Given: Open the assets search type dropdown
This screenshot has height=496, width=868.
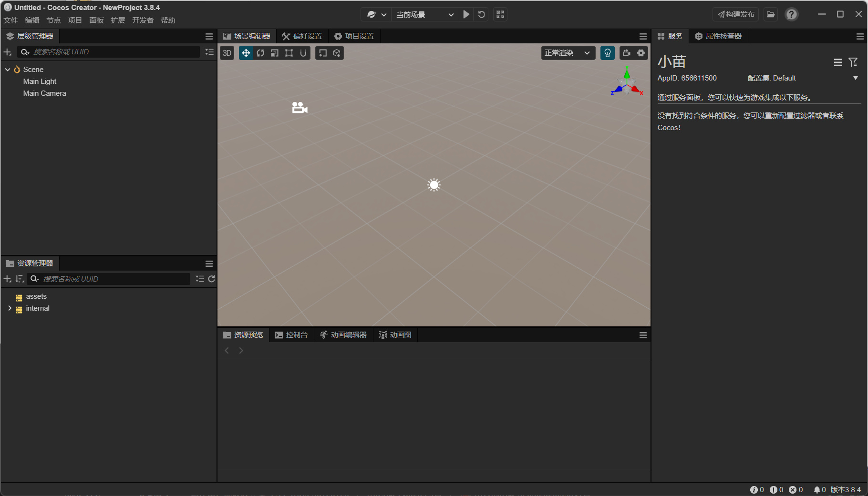Looking at the screenshot, I should (35, 279).
